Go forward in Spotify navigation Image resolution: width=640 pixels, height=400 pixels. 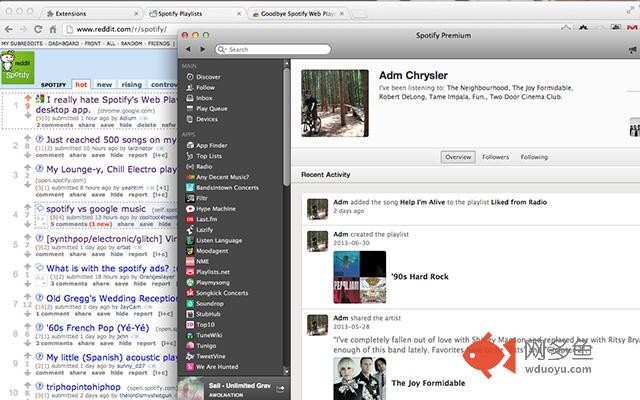coord(202,49)
